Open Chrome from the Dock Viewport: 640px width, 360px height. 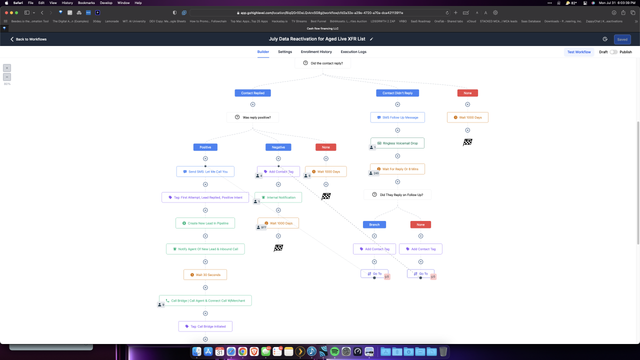[x=242, y=351]
